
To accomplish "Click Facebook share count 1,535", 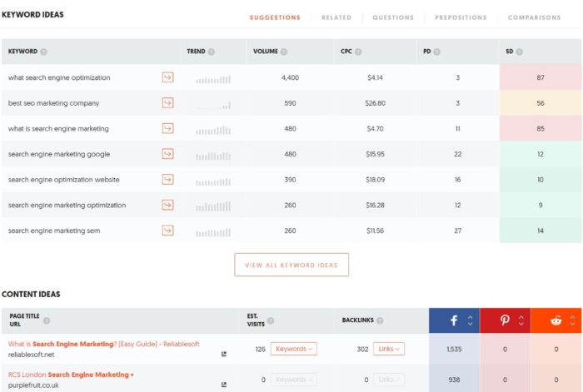I will click(x=454, y=350).
